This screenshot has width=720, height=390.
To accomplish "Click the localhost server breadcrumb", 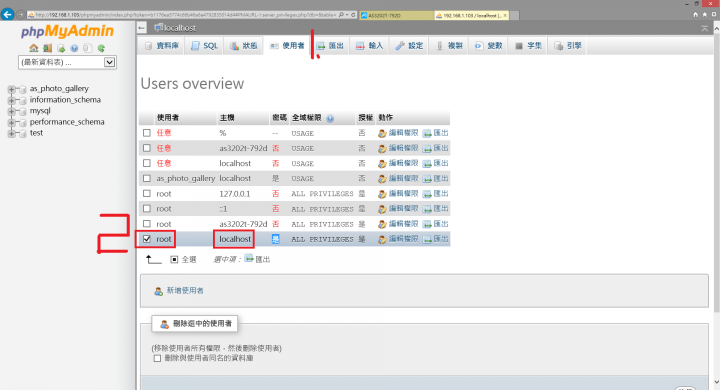I will 180,28.
